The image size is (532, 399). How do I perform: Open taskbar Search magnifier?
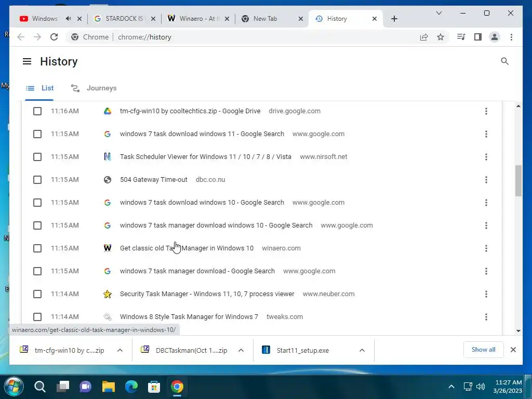click(39, 387)
